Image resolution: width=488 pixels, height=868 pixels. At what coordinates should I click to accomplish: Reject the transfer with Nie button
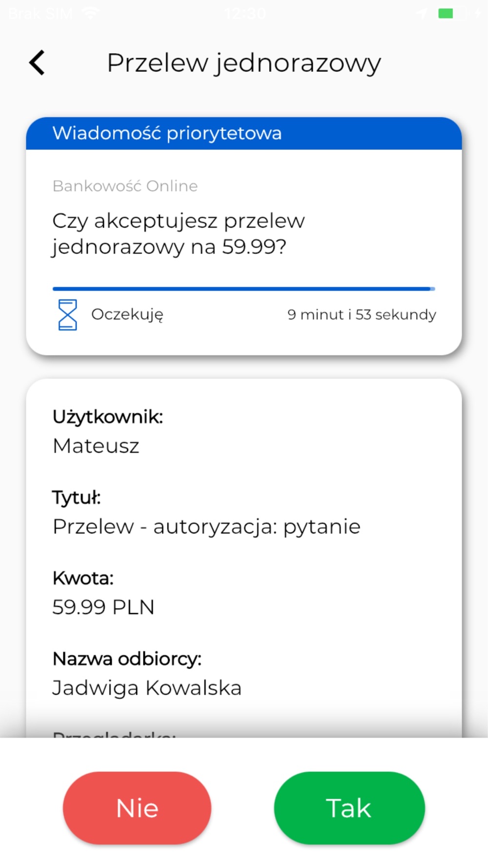pyautogui.click(x=137, y=808)
